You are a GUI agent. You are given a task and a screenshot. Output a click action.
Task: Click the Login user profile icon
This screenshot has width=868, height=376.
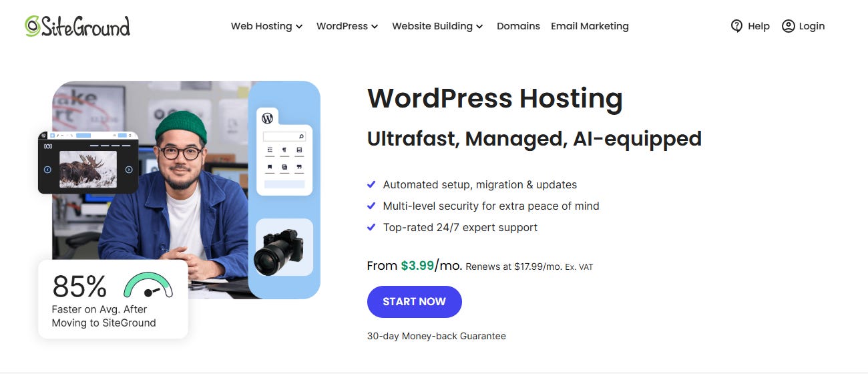click(x=788, y=26)
